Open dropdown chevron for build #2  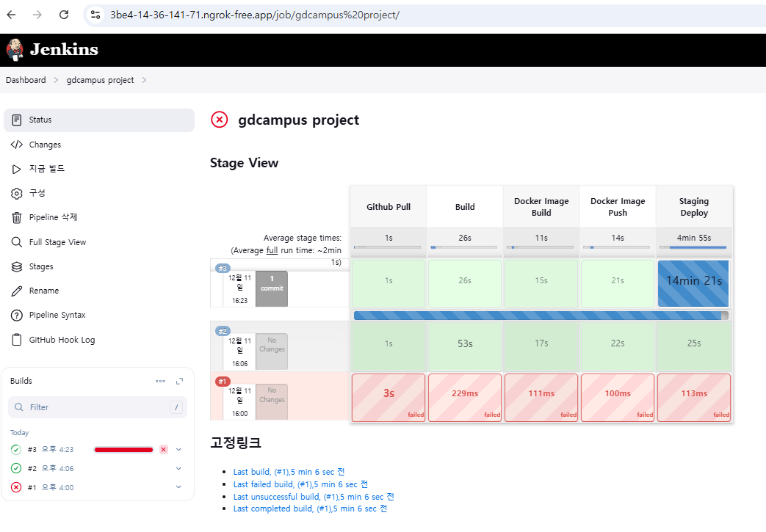[178, 469]
